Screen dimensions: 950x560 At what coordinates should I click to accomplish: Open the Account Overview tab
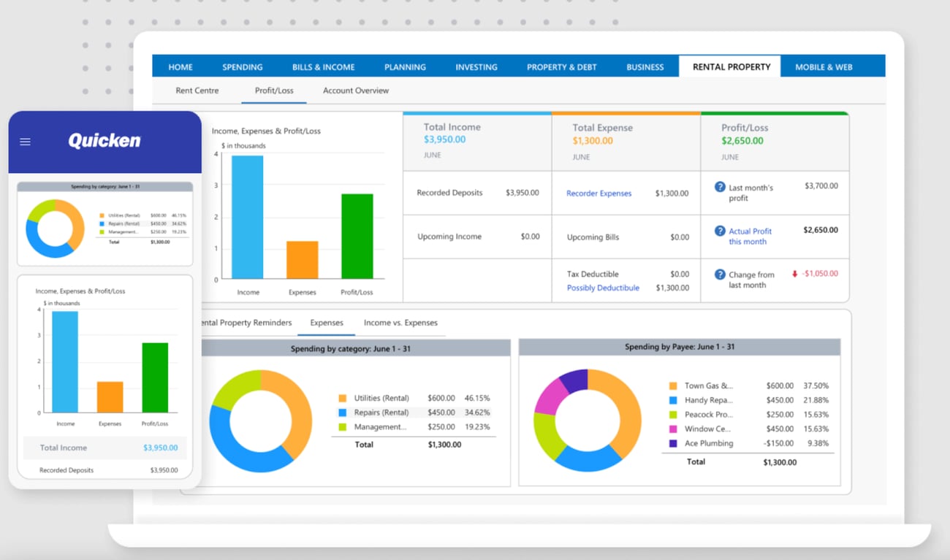coord(354,90)
